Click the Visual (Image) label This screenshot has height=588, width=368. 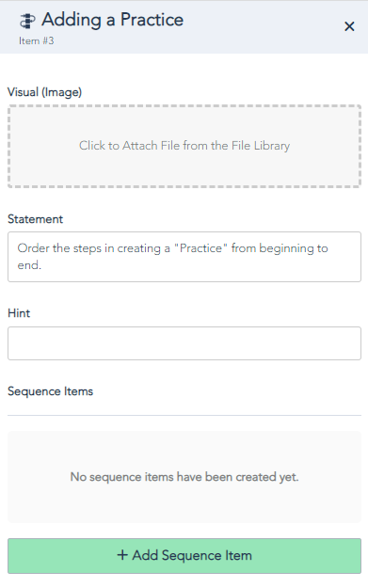click(x=44, y=92)
